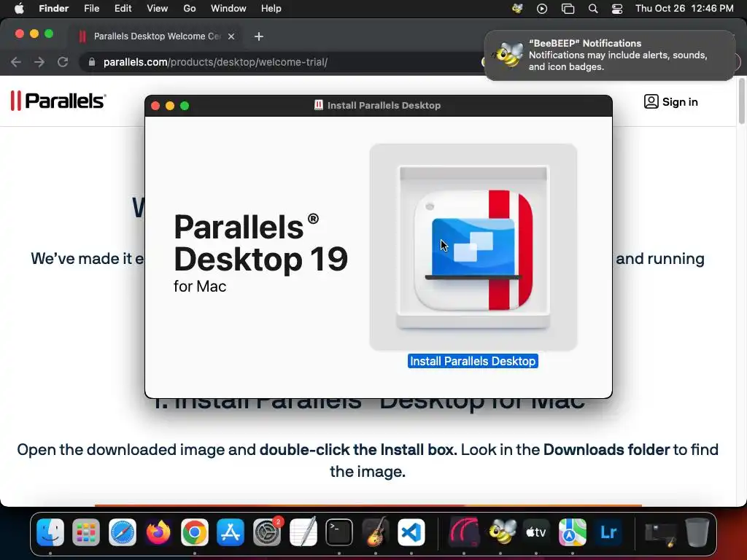Open the Trash in the Dock

(x=697, y=532)
